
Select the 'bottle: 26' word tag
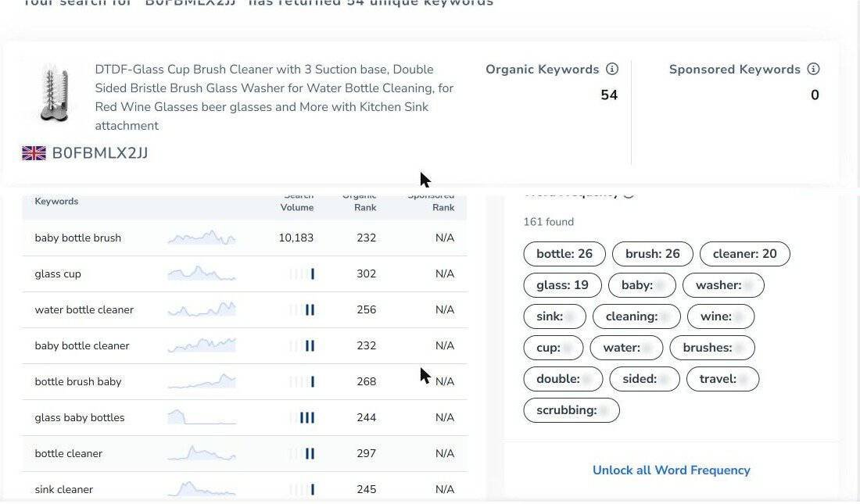pos(564,254)
